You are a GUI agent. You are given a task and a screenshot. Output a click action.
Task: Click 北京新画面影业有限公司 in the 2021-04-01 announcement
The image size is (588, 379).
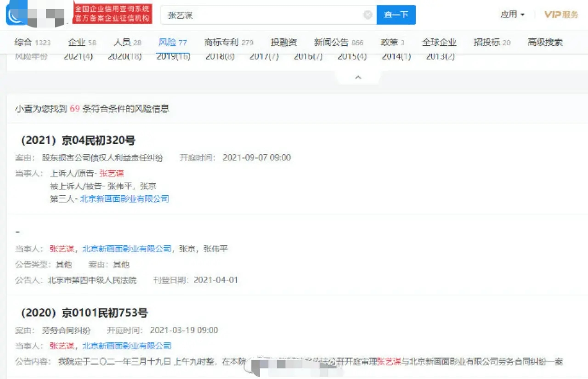pyautogui.click(x=127, y=249)
